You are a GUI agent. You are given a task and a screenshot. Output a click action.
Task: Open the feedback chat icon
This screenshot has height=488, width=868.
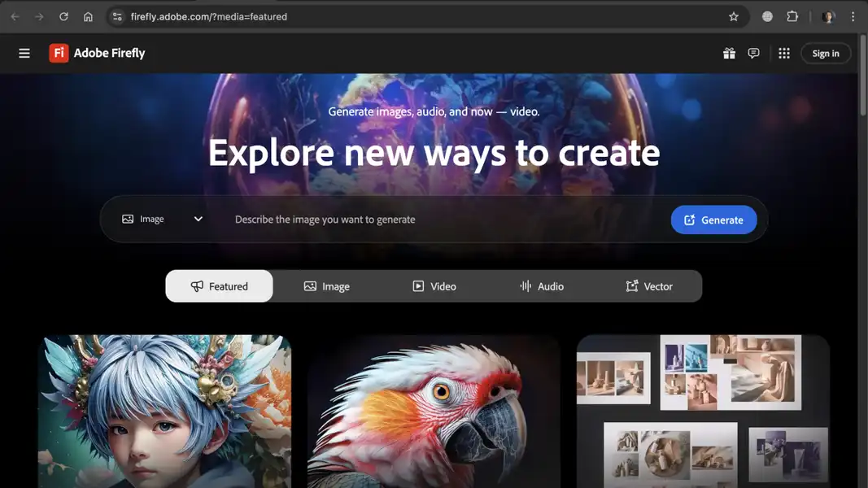click(753, 52)
